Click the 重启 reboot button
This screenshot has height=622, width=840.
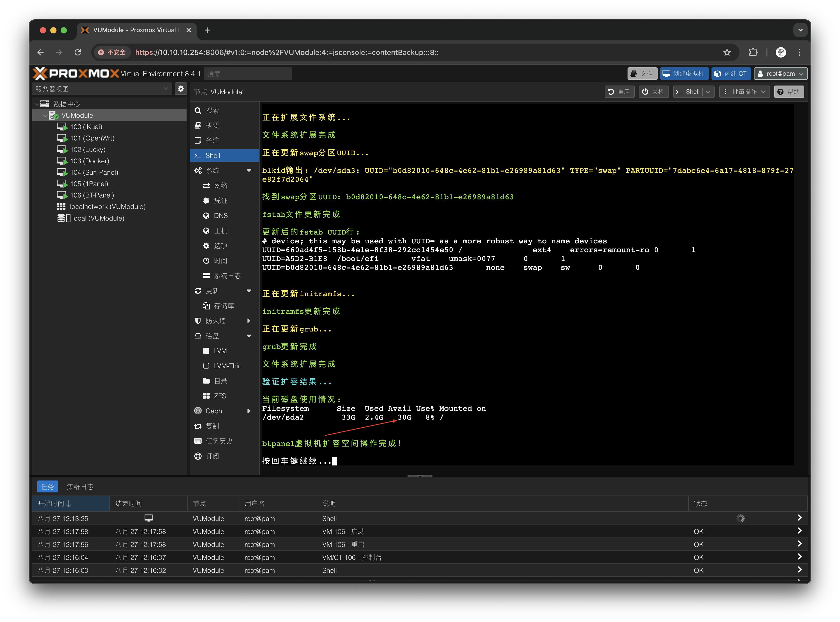click(620, 92)
